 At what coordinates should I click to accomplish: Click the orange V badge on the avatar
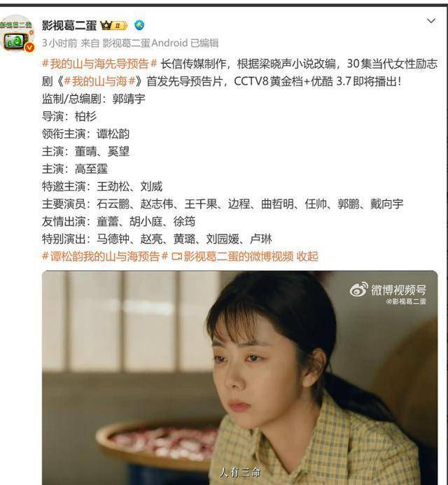(29, 47)
